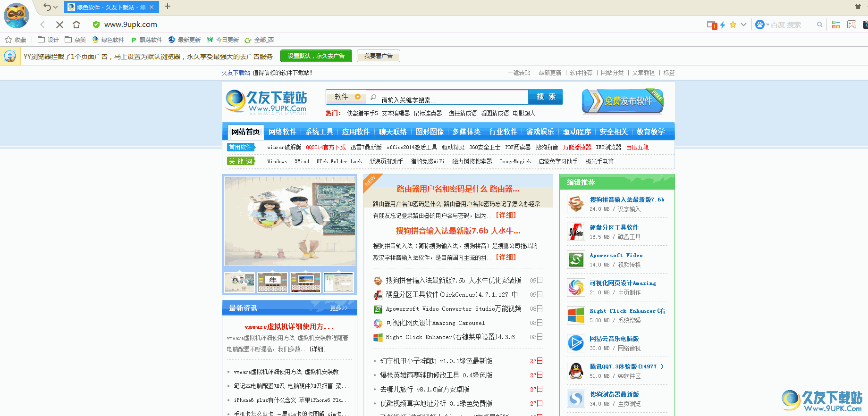Select the fourth slideshow thumbnail
868x416 pixels.
tap(338, 282)
